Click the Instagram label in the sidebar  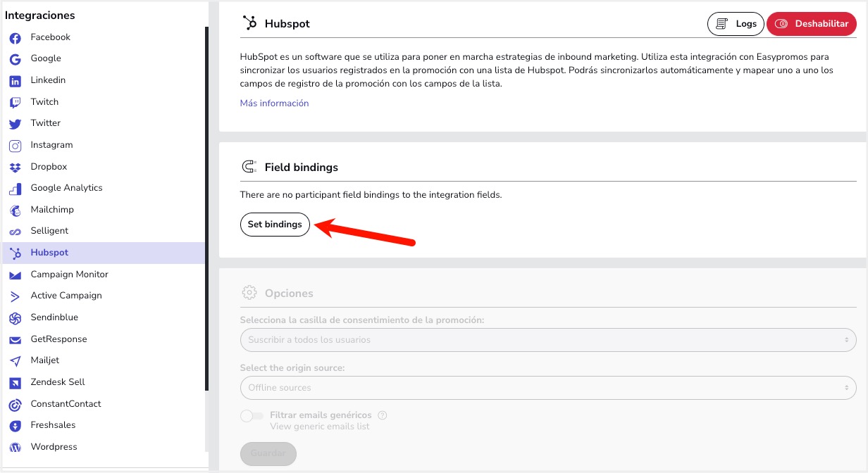[x=51, y=145]
